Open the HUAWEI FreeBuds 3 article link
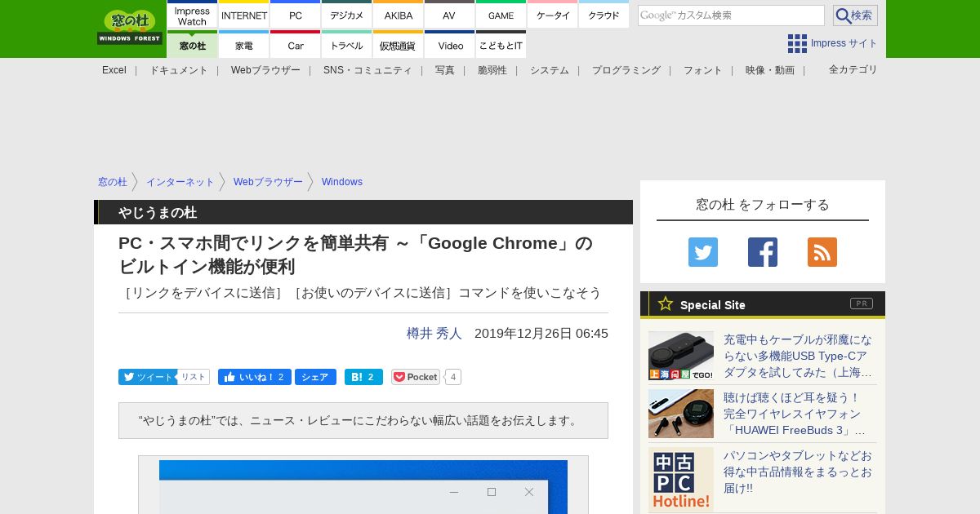This screenshot has width=980, height=514. 795,414
